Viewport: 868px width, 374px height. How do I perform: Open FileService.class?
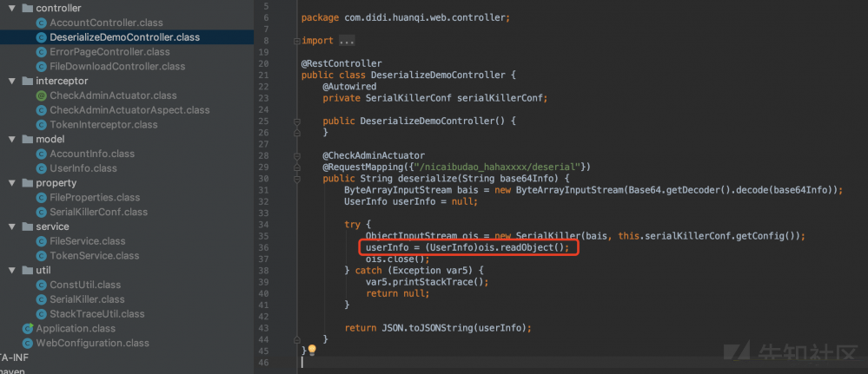click(x=88, y=241)
